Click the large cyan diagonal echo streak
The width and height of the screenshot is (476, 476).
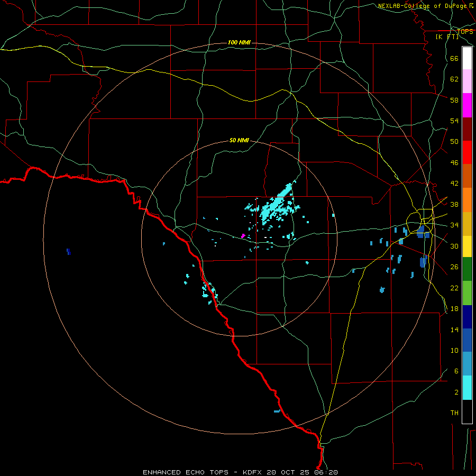[277, 203]
